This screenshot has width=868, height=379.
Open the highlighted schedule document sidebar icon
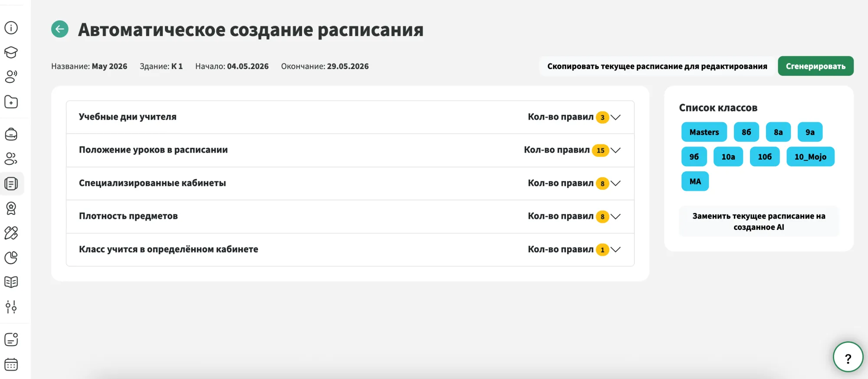click(x=11, y=183)
